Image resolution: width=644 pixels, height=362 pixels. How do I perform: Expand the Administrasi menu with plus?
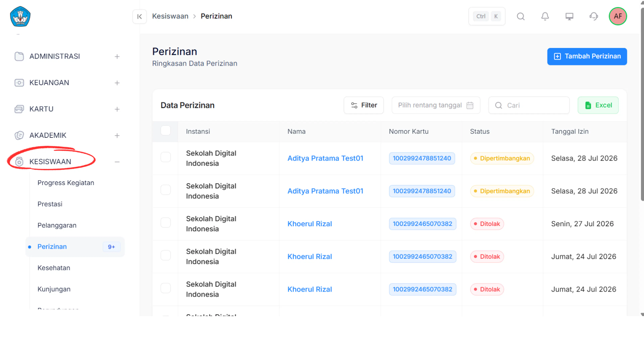point(117,57)
